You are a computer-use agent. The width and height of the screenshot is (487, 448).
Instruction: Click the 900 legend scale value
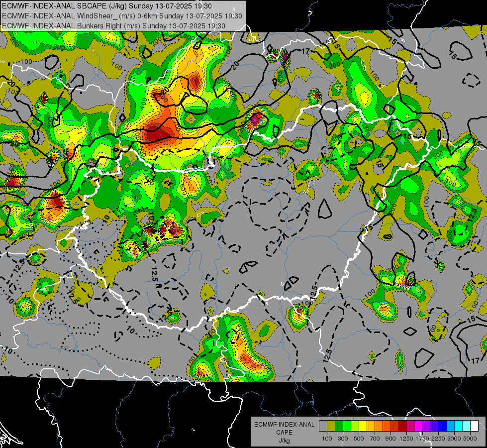click(x=390, y=439)
